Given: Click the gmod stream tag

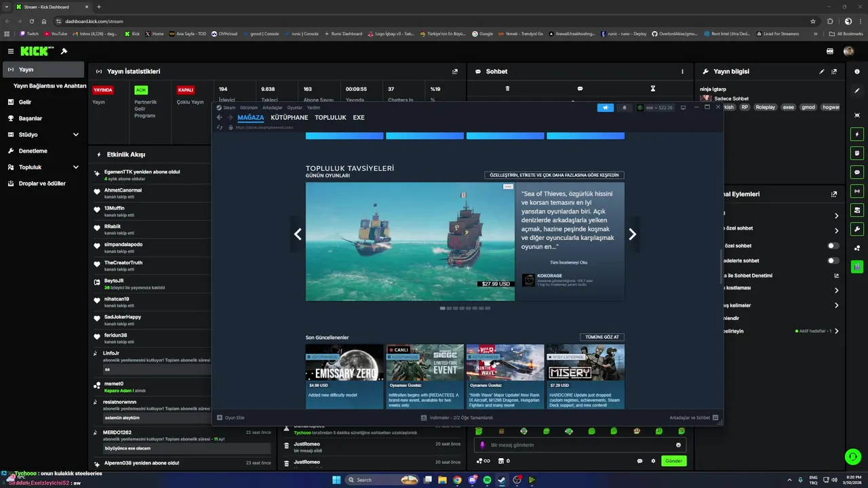Looking at the screenshot, I should click(x=808, y=107).
